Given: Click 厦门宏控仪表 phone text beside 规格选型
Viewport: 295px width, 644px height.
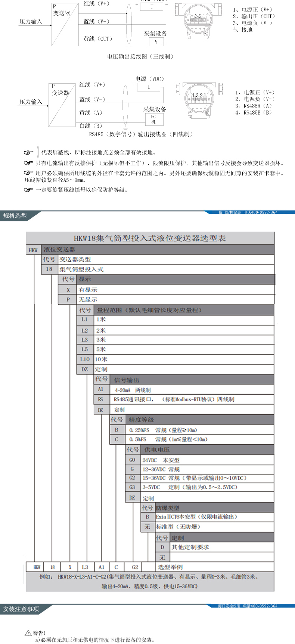Looking at the screenshot, I should pos(248,212).
